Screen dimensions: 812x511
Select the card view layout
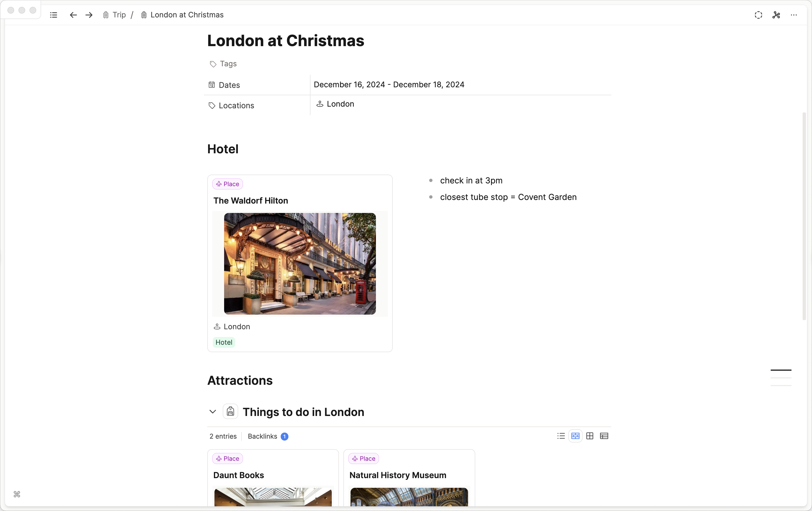575,436
